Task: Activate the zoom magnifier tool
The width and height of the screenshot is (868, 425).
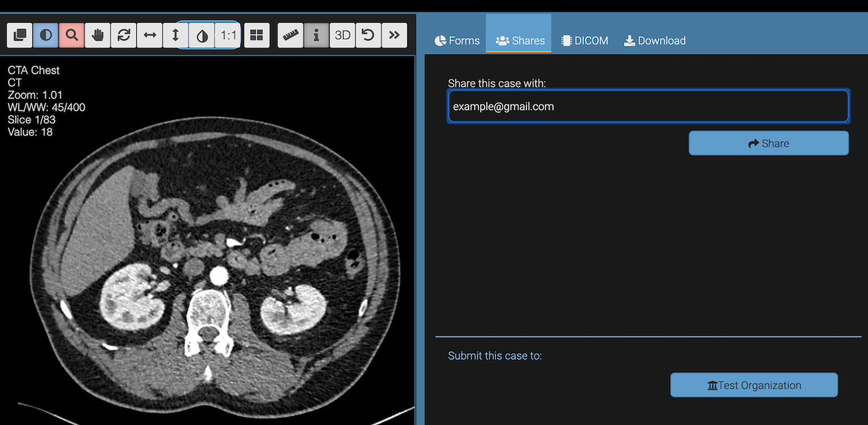Action: pos(72,35)
